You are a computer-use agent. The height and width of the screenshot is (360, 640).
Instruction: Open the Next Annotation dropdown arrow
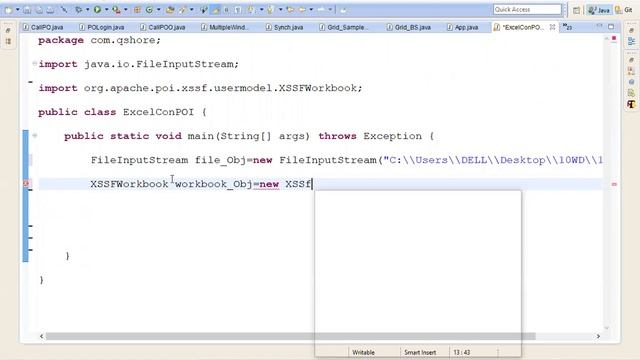(x=261, y=10)
